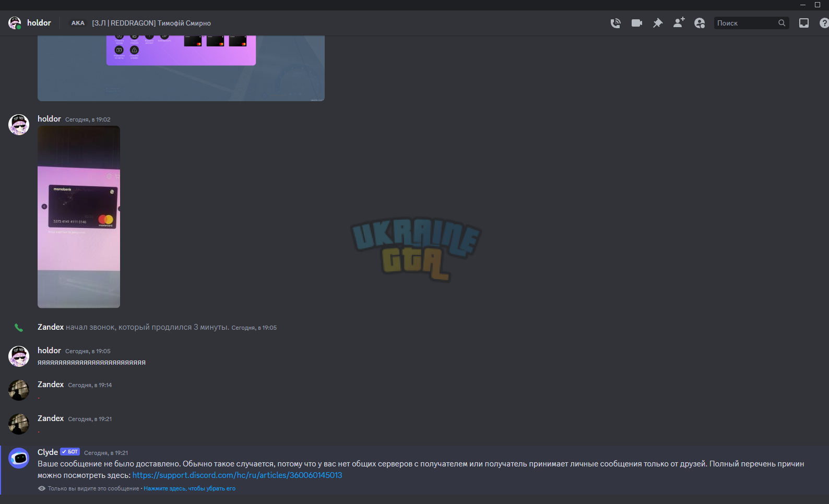This screenshot has width=829, height=504.
Task: Click Zandex username at 19:21
Action: (x=51, y=418)
